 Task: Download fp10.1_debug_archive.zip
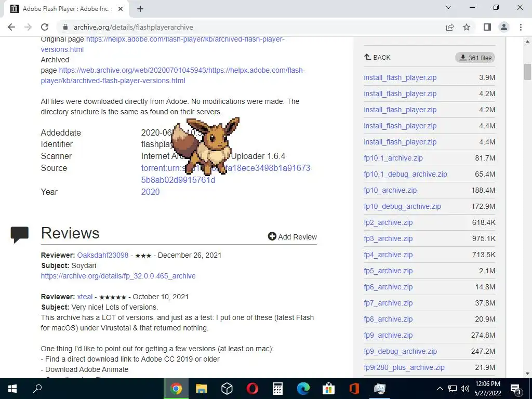click(x=405, y=174)
